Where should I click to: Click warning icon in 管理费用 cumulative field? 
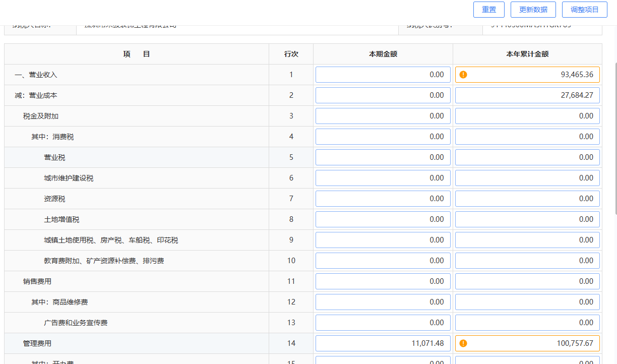click(x=463, y=343)
